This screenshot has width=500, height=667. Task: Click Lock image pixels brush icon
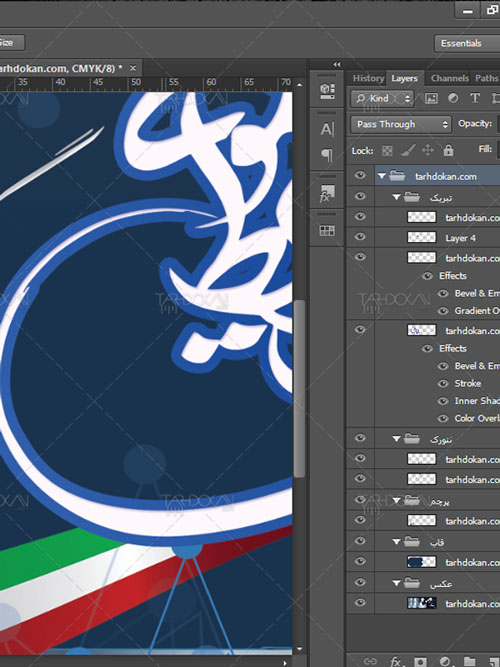(408, 150)
